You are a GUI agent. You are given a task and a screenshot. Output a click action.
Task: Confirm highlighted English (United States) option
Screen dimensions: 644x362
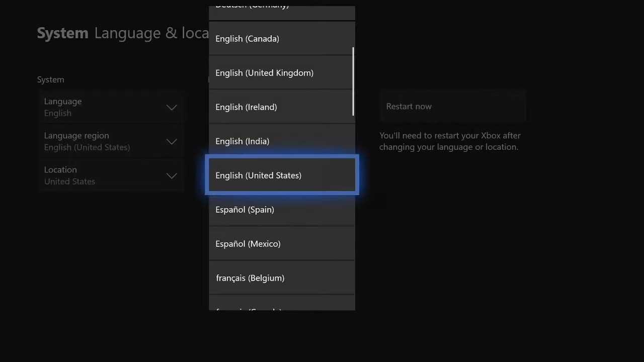tap(281, 175)
